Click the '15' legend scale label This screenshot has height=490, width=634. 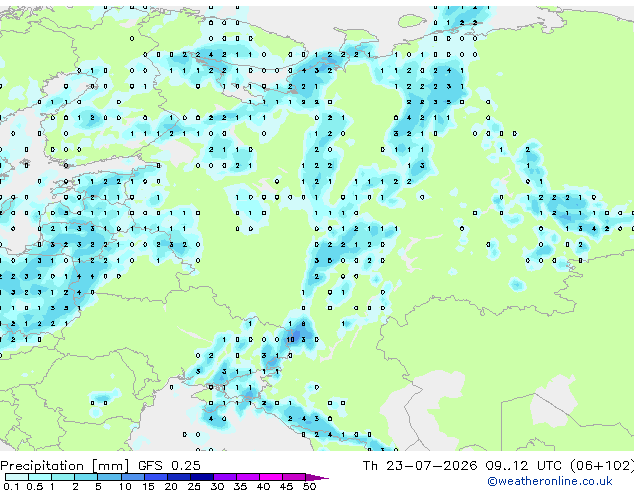click(148, 486)
